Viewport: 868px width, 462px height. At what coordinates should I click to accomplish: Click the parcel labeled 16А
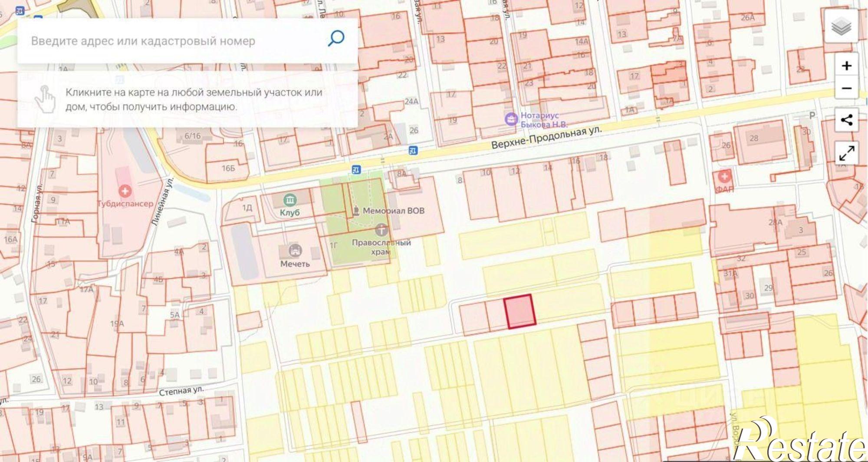pyautogui.click(x=10, y=239)
